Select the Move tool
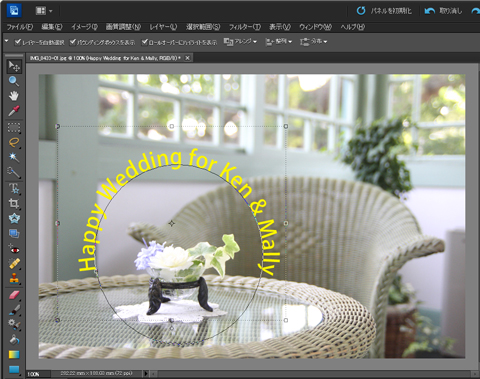480x379 pixels. 14,66
